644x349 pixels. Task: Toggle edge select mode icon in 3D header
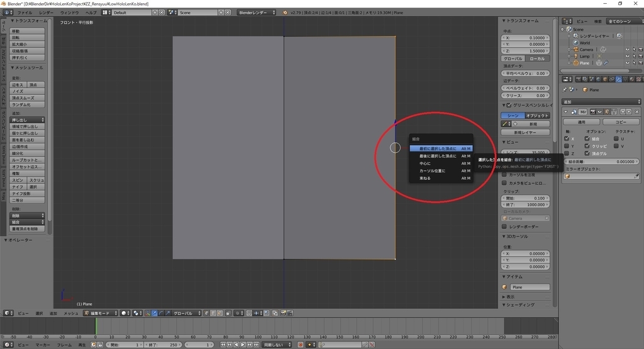coord(213,313)
